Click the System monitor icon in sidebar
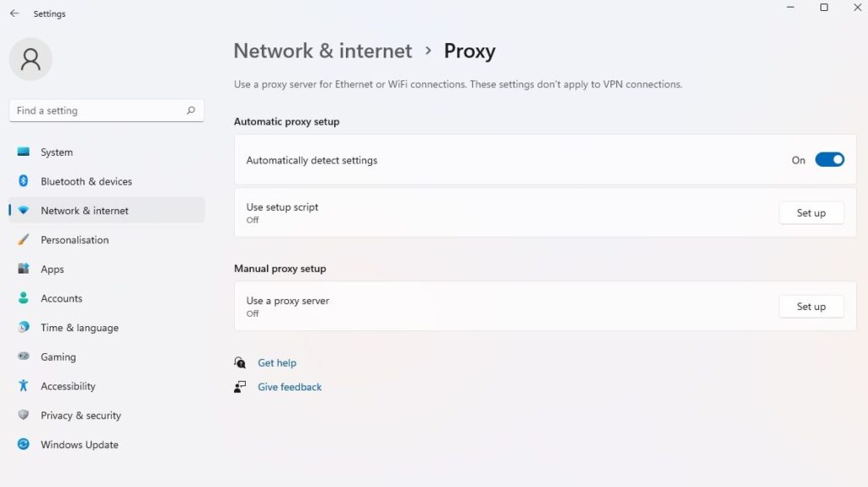Viewport: 868px width, 487px height. pyautogui.click(x=23, y=152)
